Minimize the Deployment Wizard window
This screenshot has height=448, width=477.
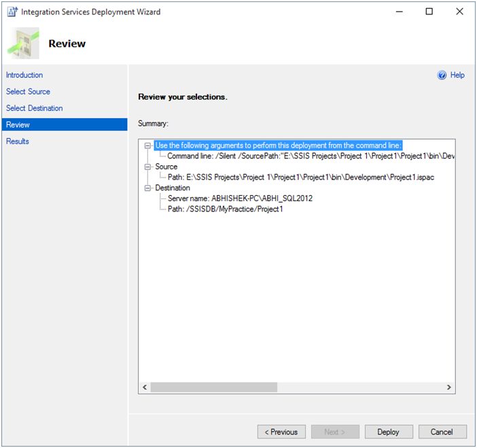click(x=399, y=12)
